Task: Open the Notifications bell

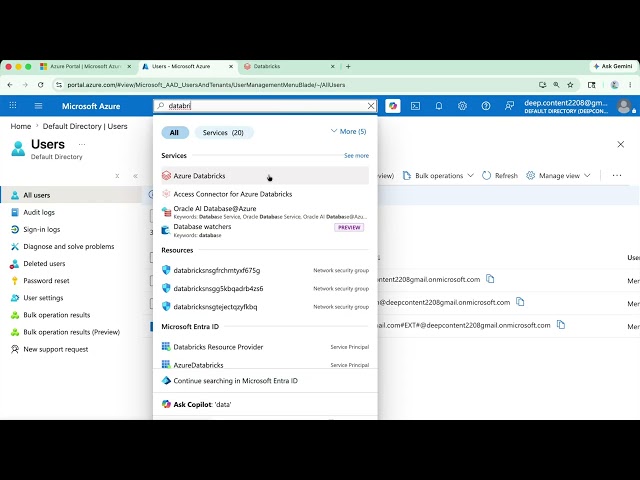Action: [x=439, y=106]
